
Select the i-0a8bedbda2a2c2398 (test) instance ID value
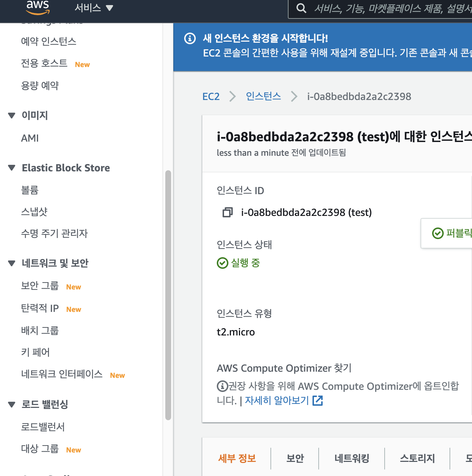click(x=307, y=213)
